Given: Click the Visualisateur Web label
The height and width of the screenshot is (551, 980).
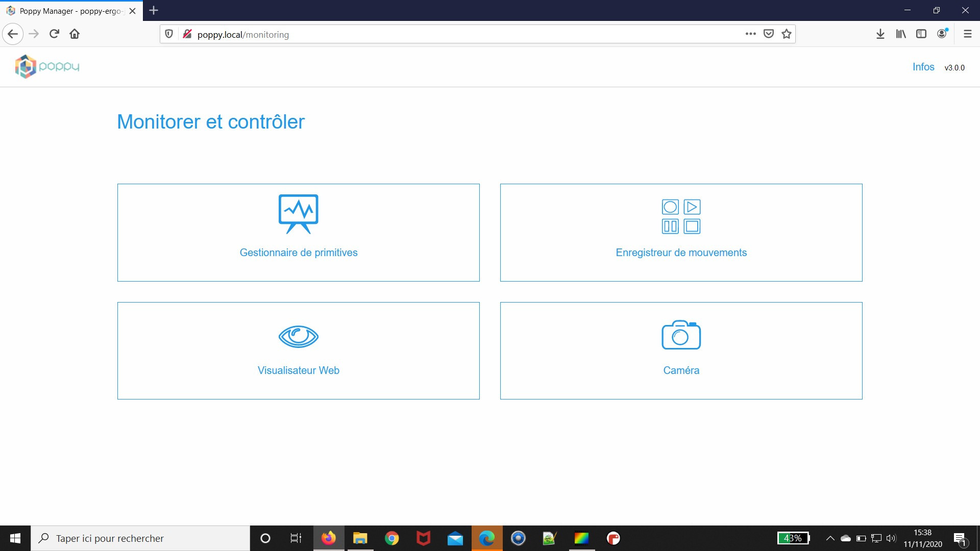Looking at the screenshot, I should [x=299, y=370].
